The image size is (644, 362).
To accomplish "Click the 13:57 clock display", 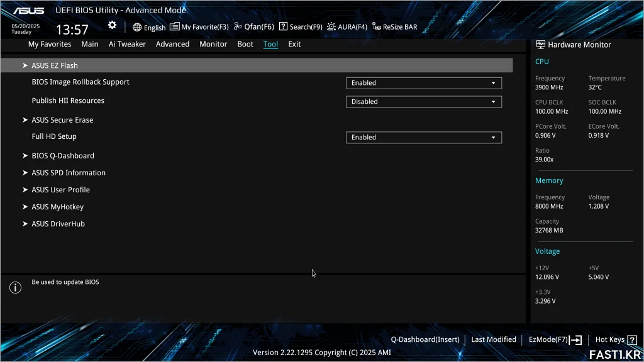I will tap(72, 30).
